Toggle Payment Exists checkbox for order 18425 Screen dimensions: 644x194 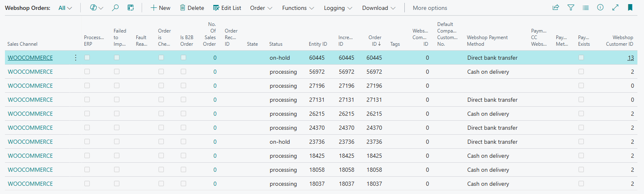pos(581,156)
